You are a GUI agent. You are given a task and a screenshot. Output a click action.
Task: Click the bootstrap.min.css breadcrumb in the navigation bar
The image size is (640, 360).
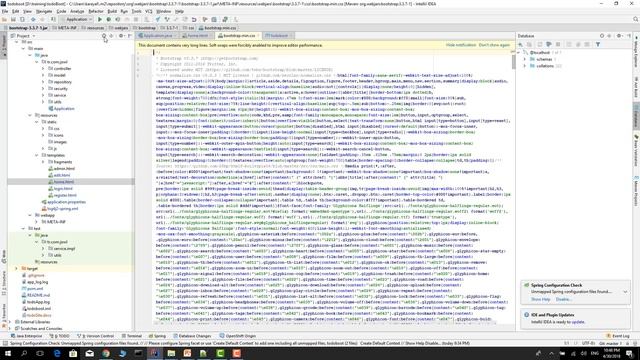tap(217, 28)
